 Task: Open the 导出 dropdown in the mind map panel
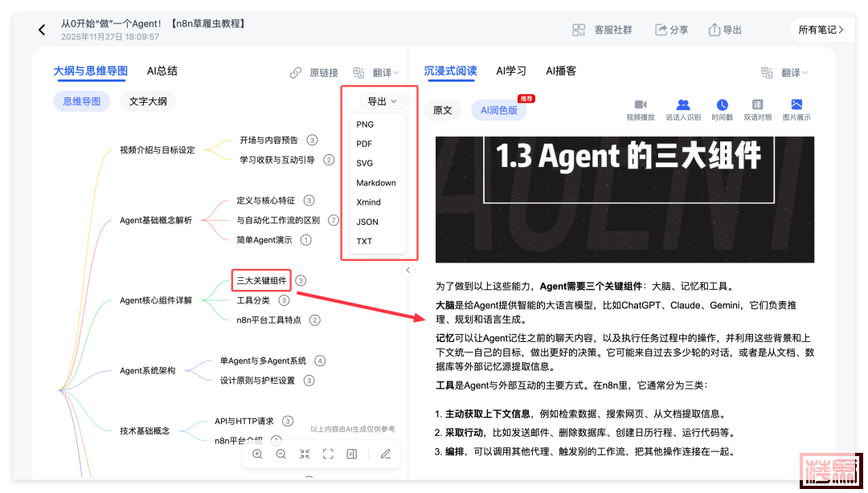[381, 101]
